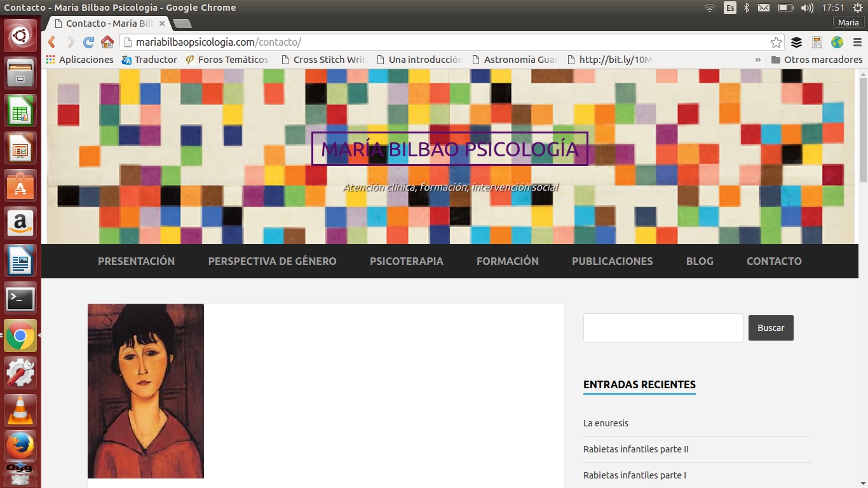Open the Maria Chrome profile menu

point(848,22)
